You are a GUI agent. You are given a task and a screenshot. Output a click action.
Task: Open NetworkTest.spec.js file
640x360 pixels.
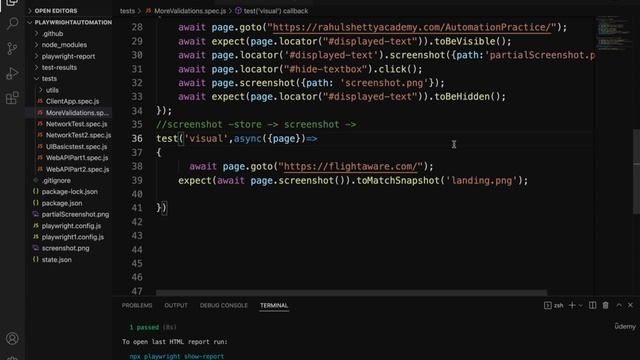pyautogui.click(x=76, y=124)
